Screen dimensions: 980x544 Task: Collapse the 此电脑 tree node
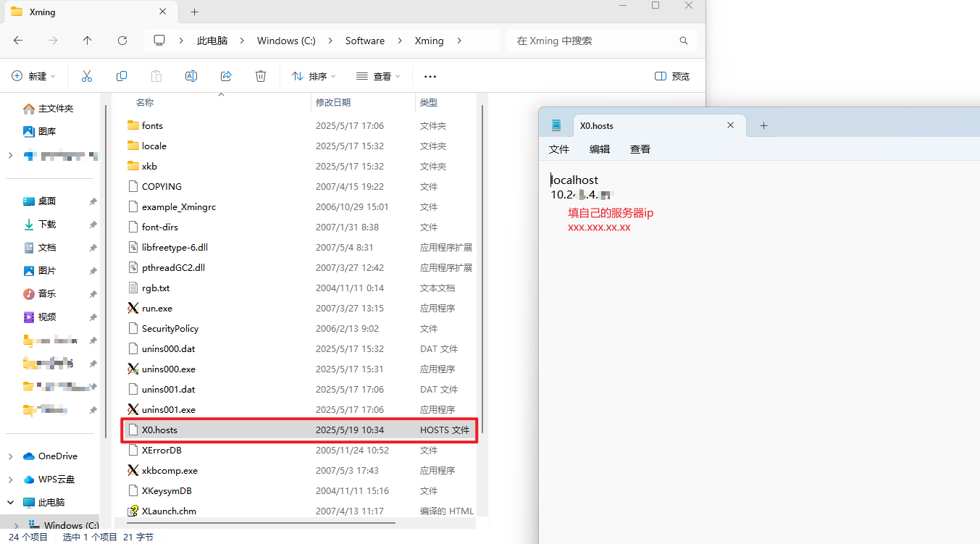point(10,502)
